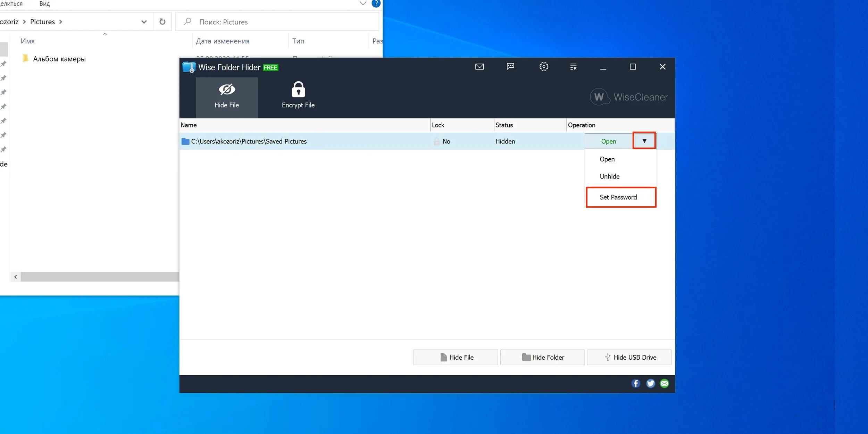Image resolution: width=868 pixels, height=434 pixels.
Task: Expand the Explorer ribbon chevron
Action: pos(363,3)
